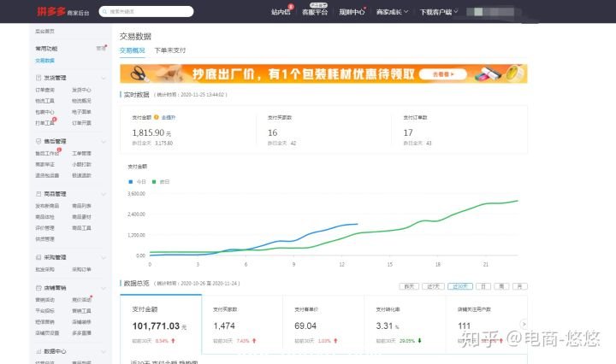The image size is (616, 364).
Task: Select the 近7天 time range option
Action: coord(433,286)
